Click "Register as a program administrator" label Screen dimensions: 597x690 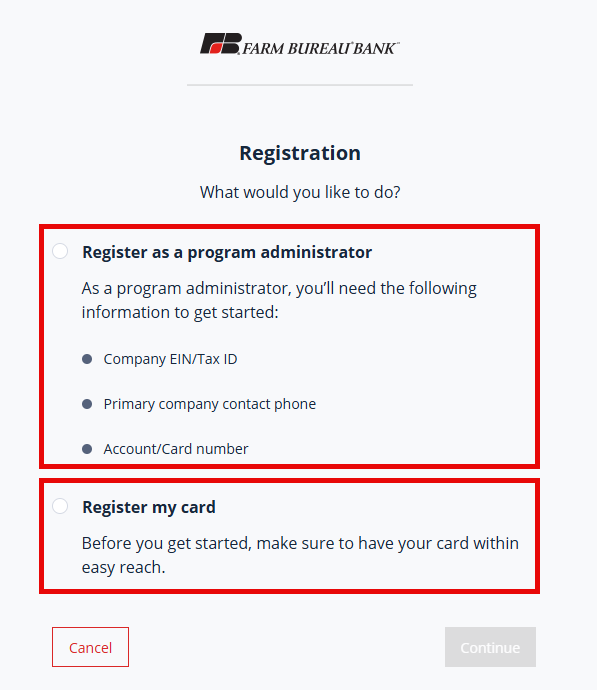[x=227, y=252]
